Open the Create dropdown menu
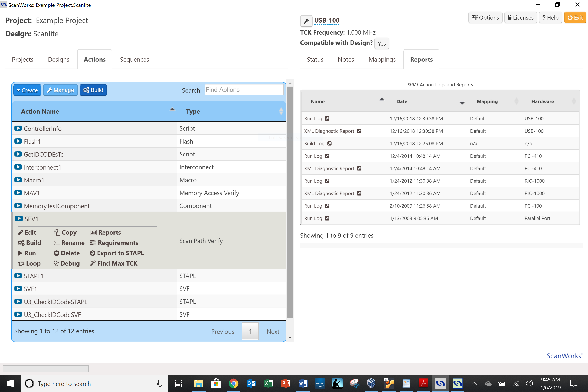 (x=27, y=90)
